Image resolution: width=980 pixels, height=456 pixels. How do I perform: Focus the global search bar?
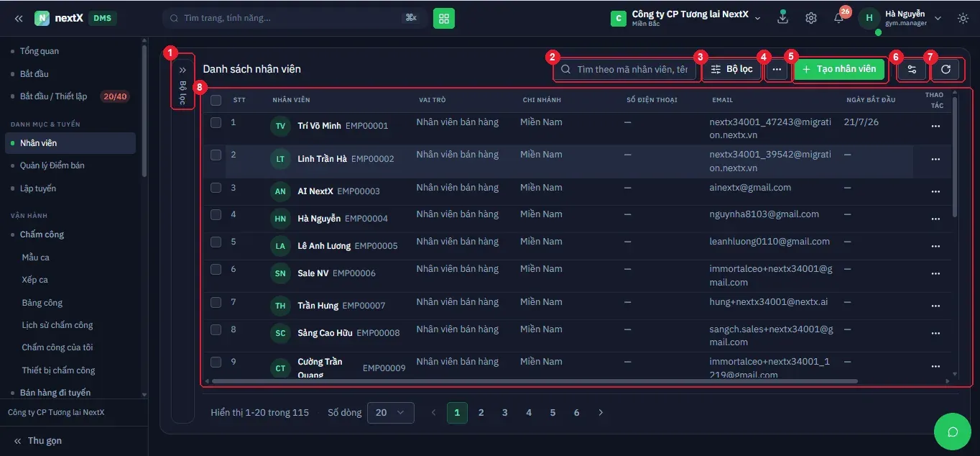click(294, 18)
